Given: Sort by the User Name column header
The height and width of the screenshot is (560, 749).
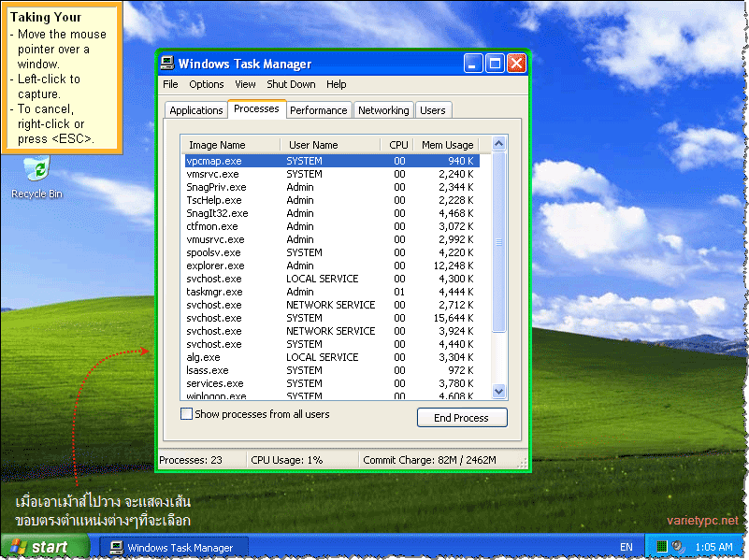Looking at the screenshot, I should pyautogui.click(x=331, y=145).
